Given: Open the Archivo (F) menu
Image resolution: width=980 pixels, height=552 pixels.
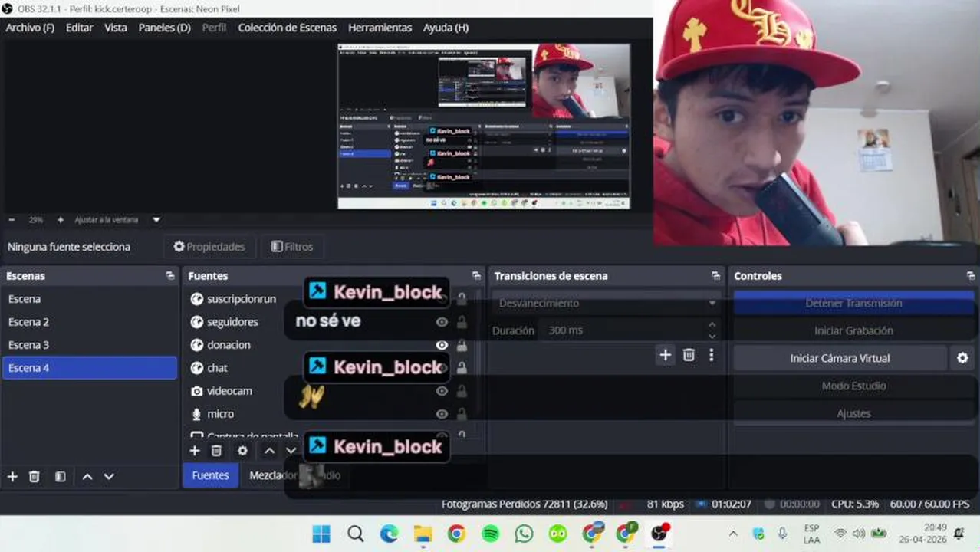Looking at the screenshot, I should [30, 28].
